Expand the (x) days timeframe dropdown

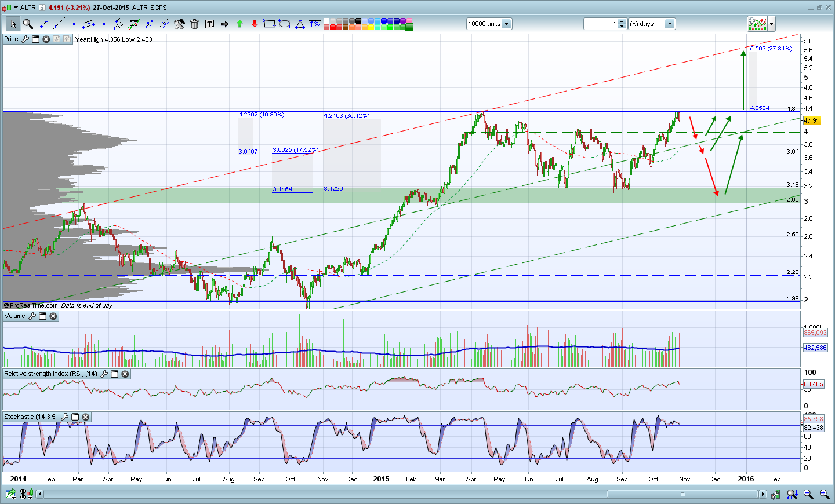[x=670, y=24]
